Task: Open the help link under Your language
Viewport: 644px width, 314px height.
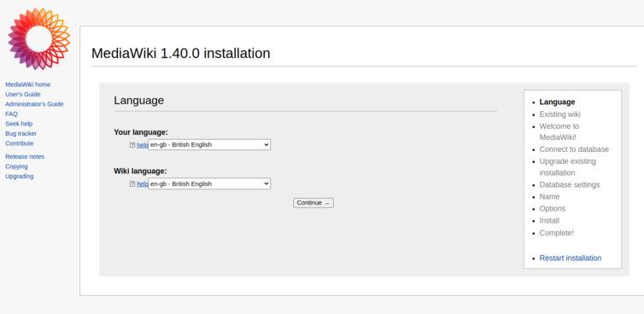Action: [143, 145]
